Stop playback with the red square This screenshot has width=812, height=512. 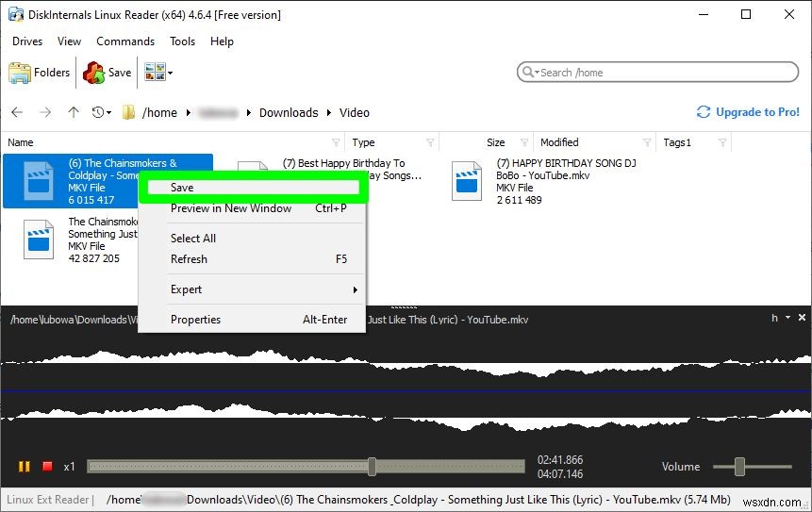(x=47, y=467)
